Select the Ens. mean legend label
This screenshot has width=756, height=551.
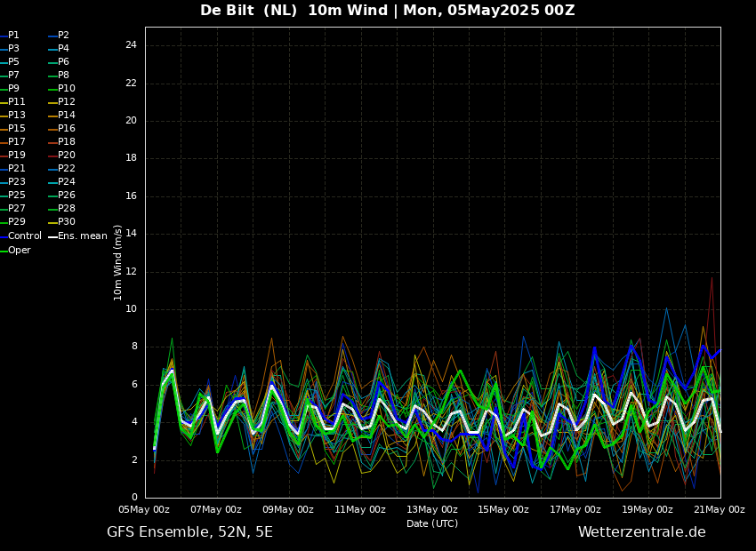tap(83, 236)
